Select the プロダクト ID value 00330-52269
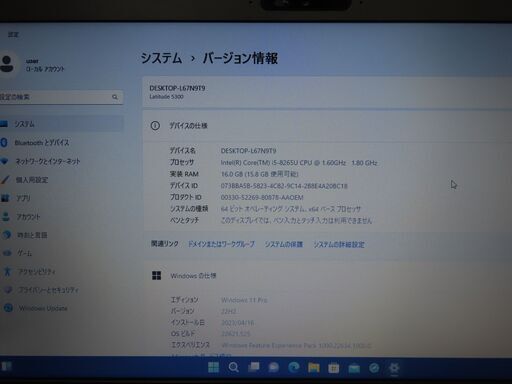Screen dimensions: 512x384 262,198
